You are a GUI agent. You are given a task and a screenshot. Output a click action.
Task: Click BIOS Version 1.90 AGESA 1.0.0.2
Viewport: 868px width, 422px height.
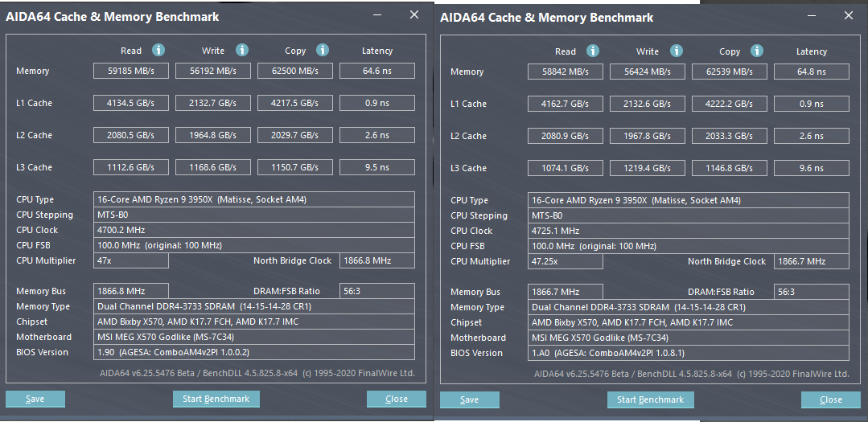[x=254, y=352]
